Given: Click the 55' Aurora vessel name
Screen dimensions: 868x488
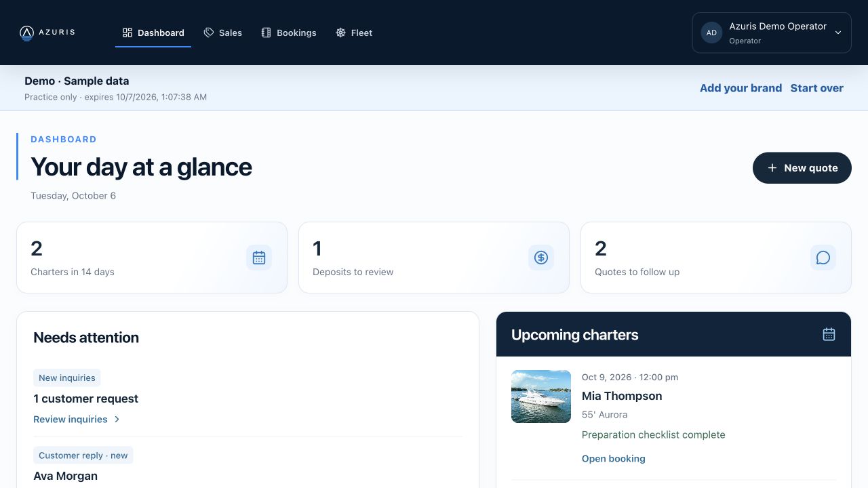Looking at the screenshot, I should [605, 414].
